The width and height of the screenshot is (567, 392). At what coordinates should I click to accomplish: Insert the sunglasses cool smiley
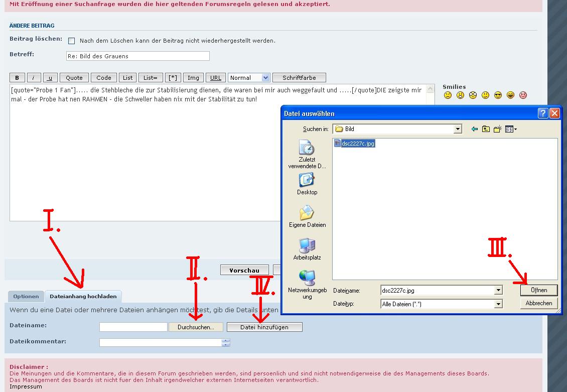point(498,95)
